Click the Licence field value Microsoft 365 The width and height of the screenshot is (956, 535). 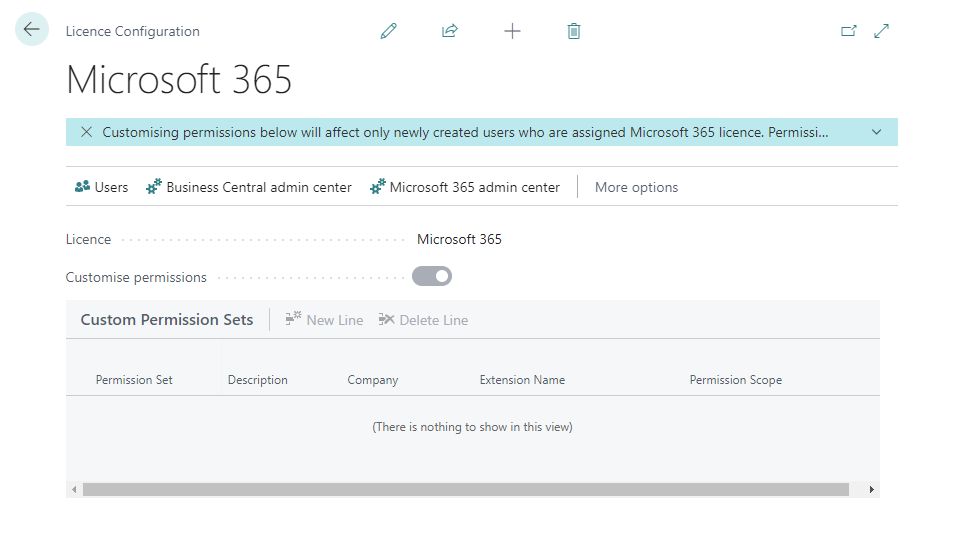[459, 239]
